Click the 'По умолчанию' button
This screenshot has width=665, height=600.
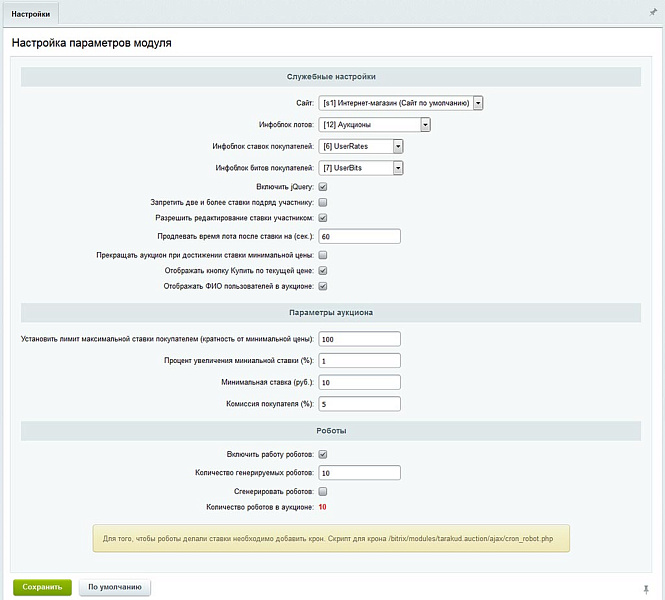[x=114, y=587]
